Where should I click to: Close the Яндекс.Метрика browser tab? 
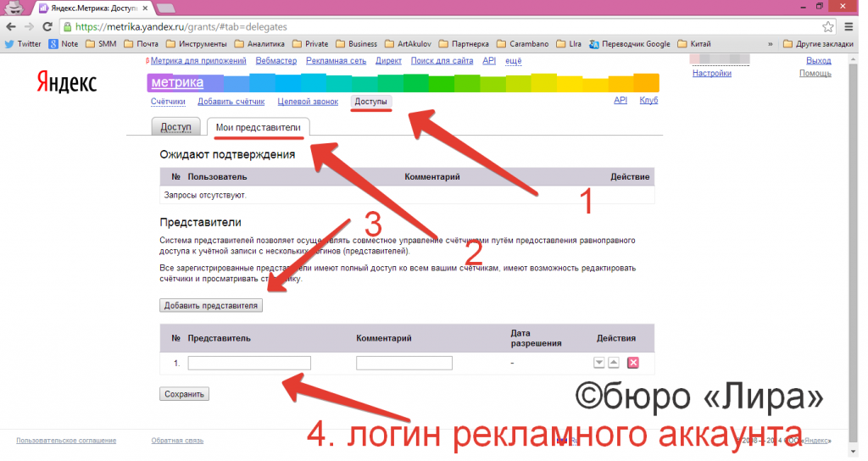145,8
